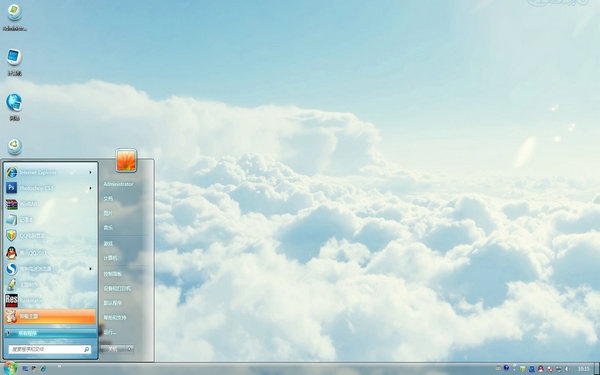Click the Shut down button
This screenshot has height=375, width=600.
(113, 349)
